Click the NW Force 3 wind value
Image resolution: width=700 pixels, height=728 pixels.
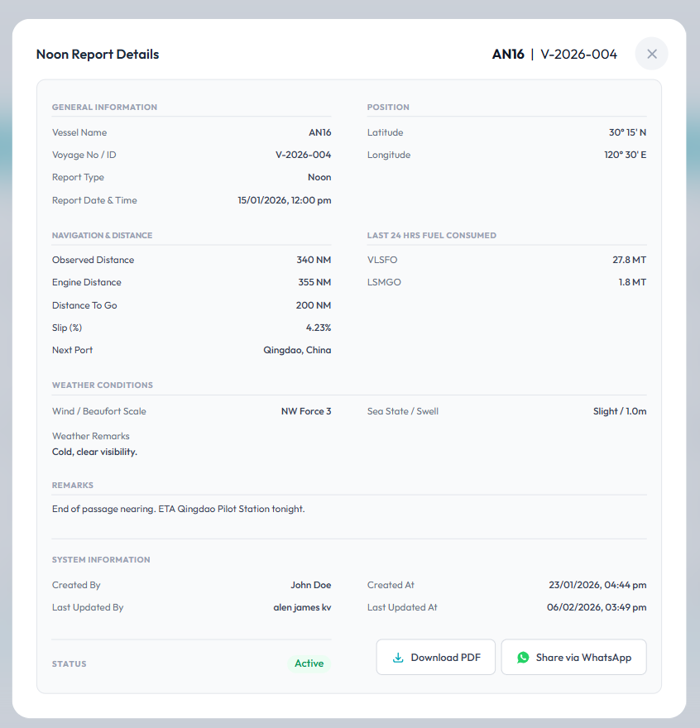305,411
